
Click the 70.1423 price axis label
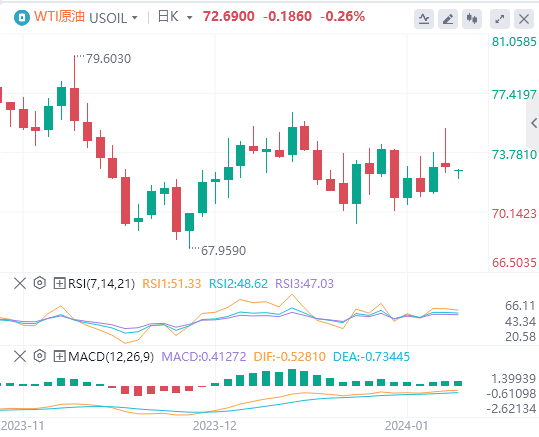coord(514,214)
